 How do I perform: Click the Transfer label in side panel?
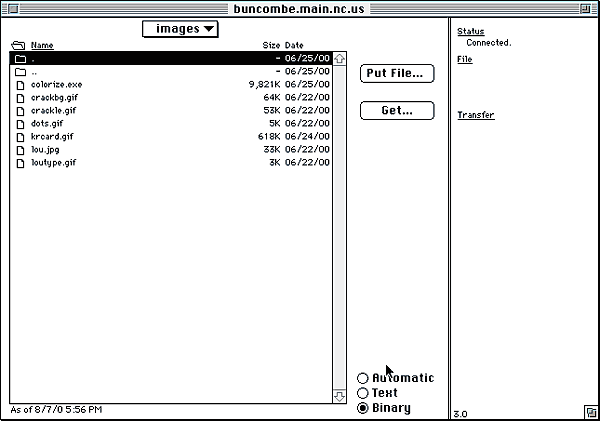pyautogui.click(x=476, y=115)
